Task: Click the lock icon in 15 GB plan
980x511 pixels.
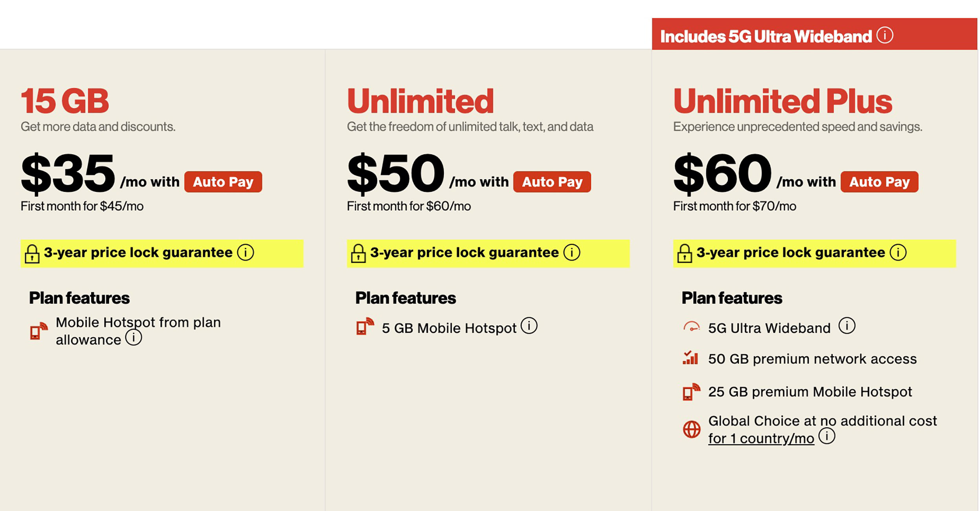Action: pos(32,254)
